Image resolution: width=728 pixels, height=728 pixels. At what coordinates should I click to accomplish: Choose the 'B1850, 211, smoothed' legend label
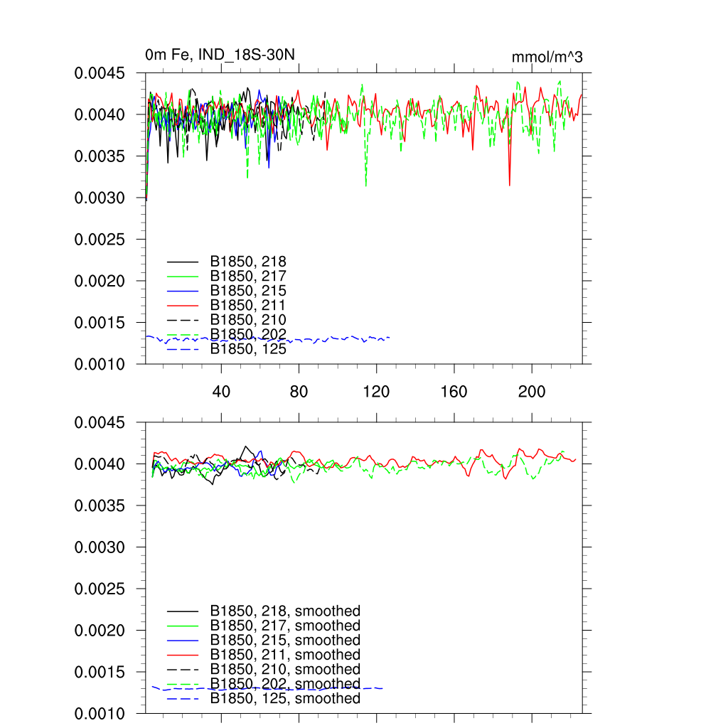[285, 655]
